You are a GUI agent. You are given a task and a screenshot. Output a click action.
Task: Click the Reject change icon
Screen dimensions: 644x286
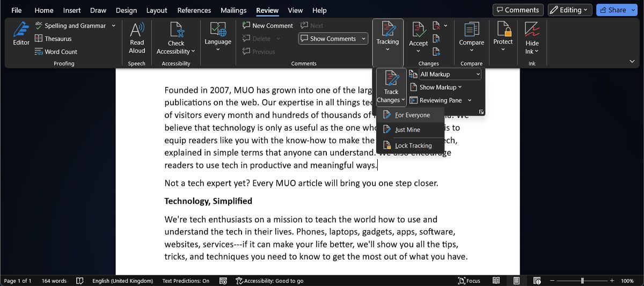[436, 26]
